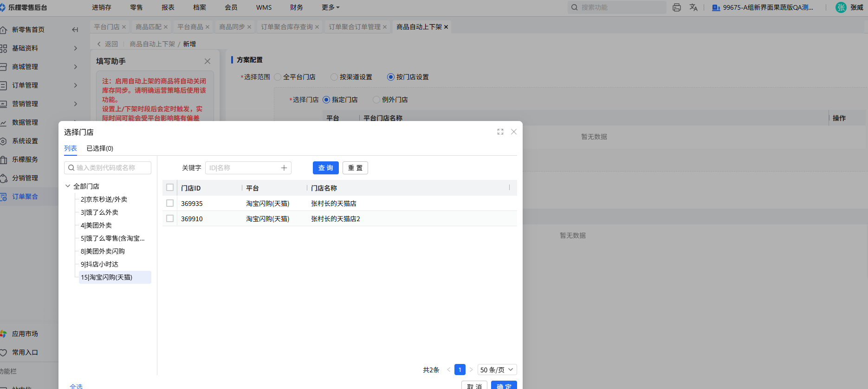
Task: Open the 50 条/页 page size dropdown
Action: coord(497,370)
